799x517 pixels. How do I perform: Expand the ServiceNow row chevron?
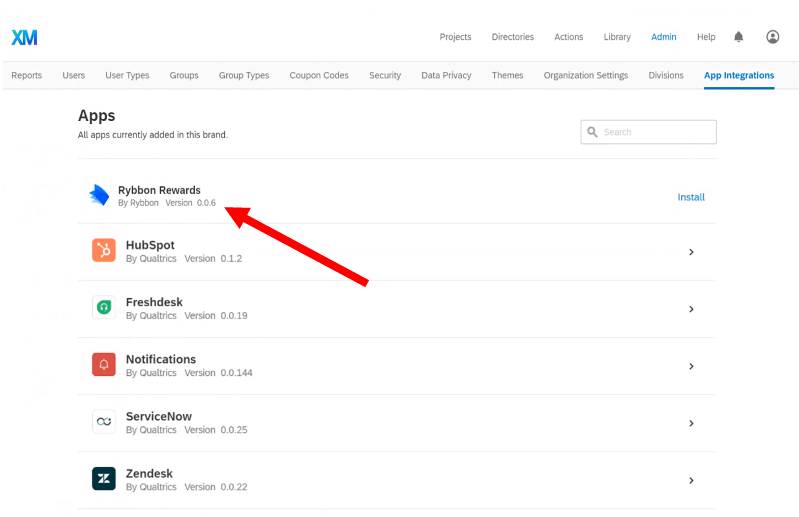pos(691,423)
